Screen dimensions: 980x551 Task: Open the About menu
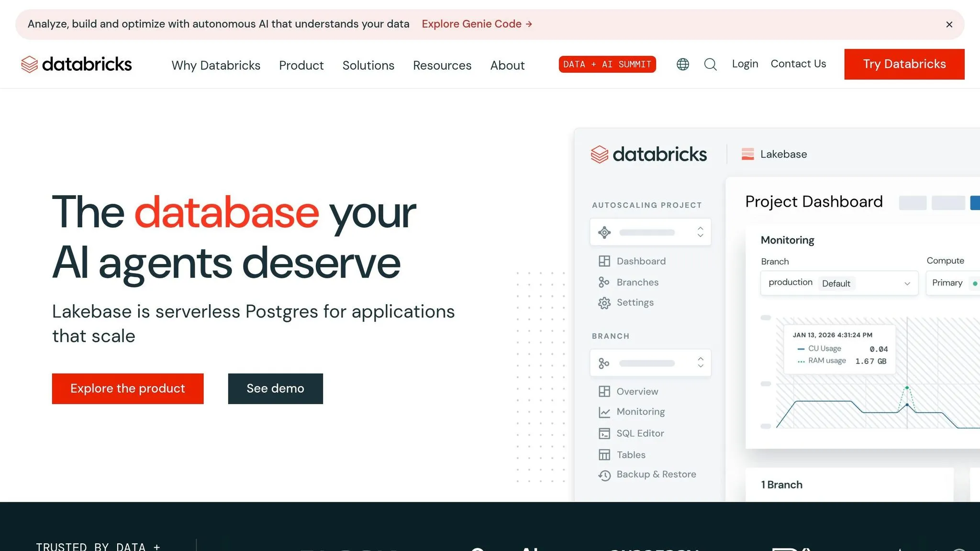pos(507,65)
